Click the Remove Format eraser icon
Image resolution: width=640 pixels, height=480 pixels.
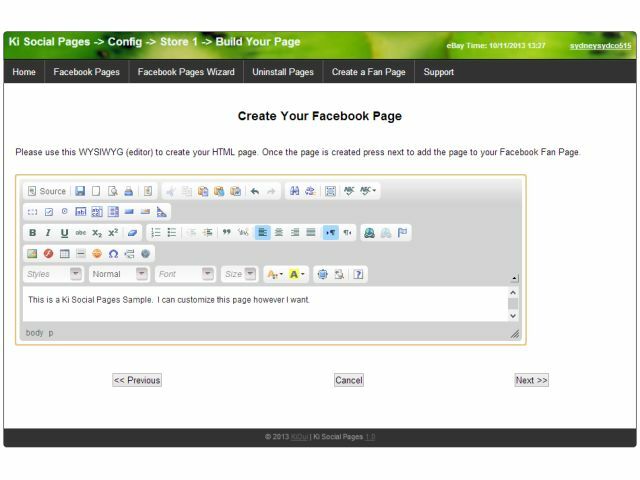pyautogui.click(x=132, y=233)
